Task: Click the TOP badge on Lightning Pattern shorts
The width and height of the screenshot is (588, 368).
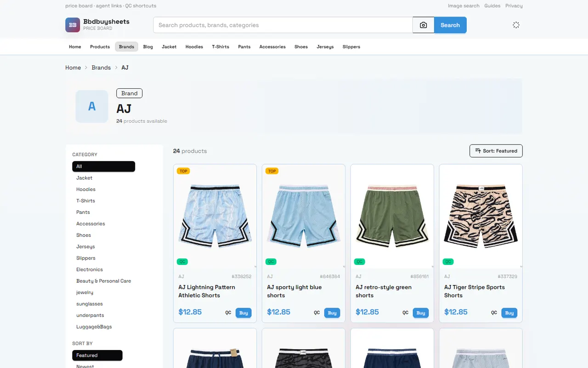Action: click(x=183, y=171)
